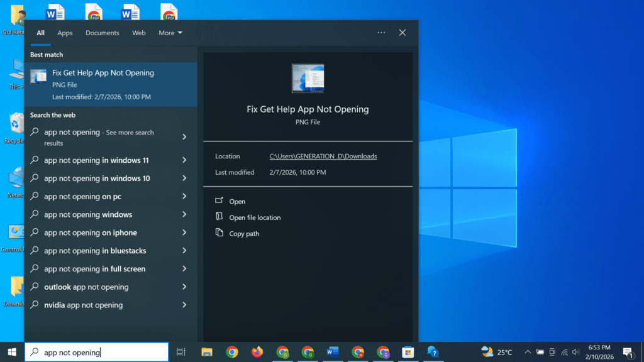Click the ellipsis options in search window
This screenshot has width=644, height=362.
pos(380,32)
